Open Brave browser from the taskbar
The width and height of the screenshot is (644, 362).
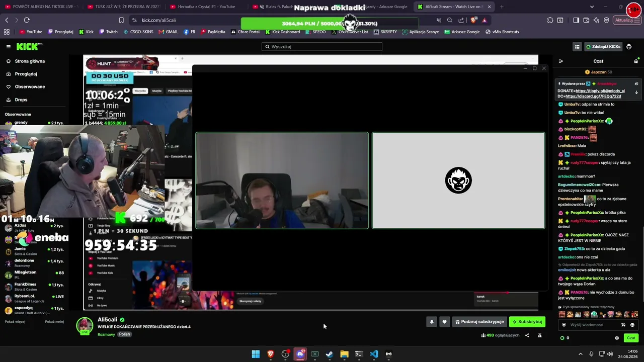(271, 354)
